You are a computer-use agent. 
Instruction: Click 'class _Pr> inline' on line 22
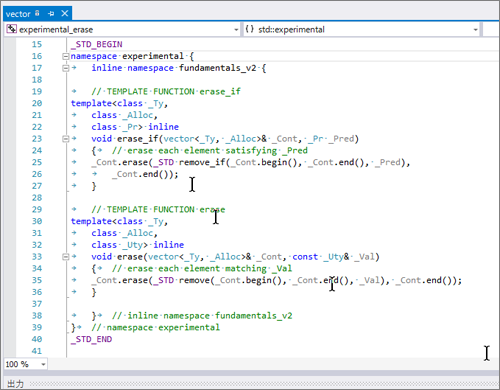pyautogui.click(x=135, y=127)
